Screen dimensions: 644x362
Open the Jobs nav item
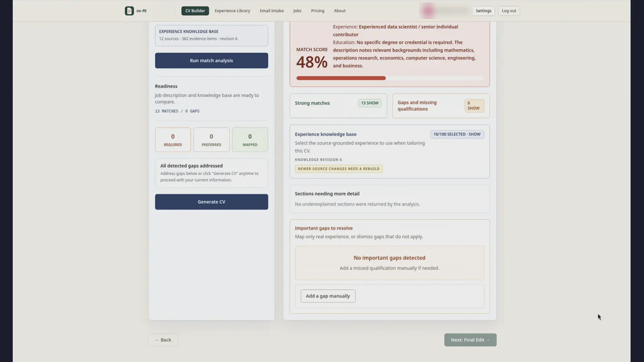pyautogui.click(x=297, y=11)
